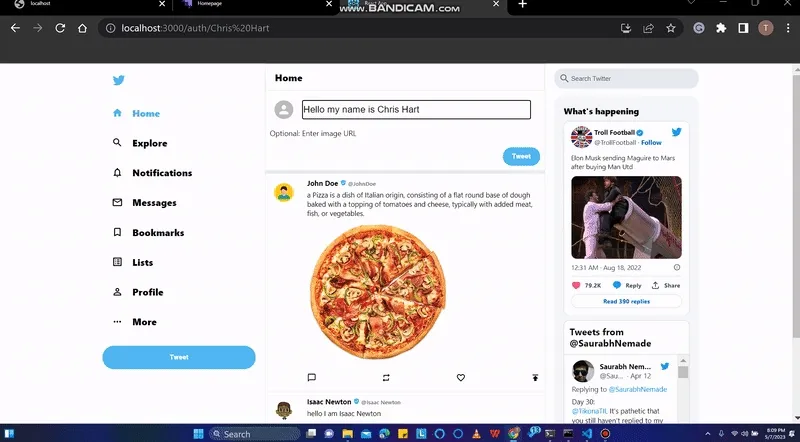
Task: Like John Doe's pizza tweet
Action: click(x=461, y=377)
